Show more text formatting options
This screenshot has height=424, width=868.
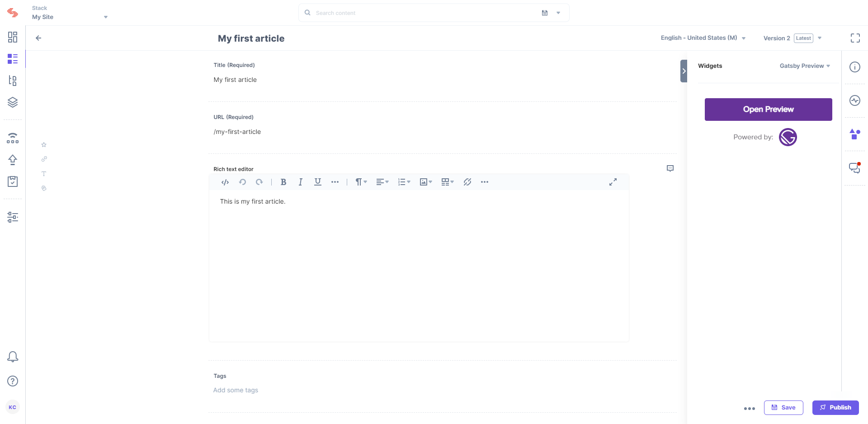pyautogui.click(x=335, y=182)
